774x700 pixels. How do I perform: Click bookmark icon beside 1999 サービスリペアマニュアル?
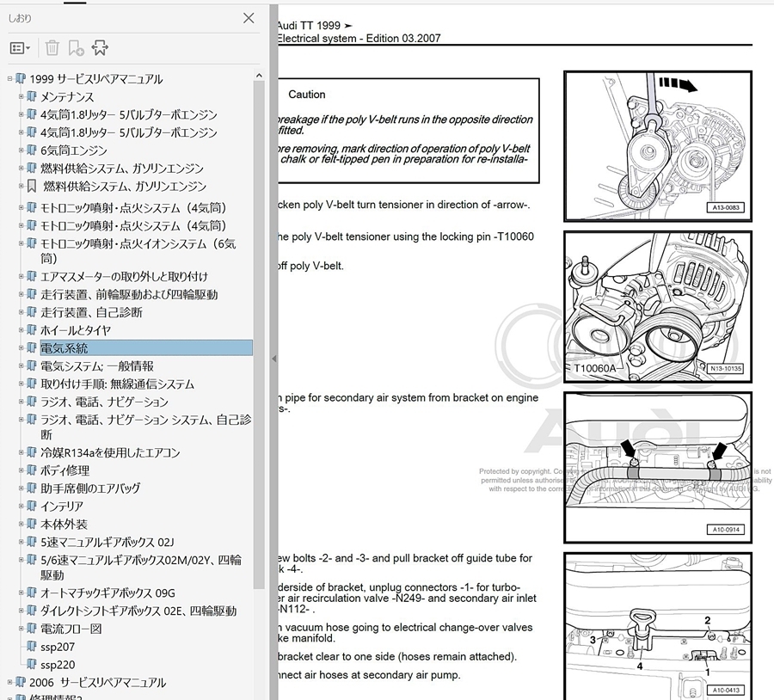pyautogui.click(x=21, y=78)
